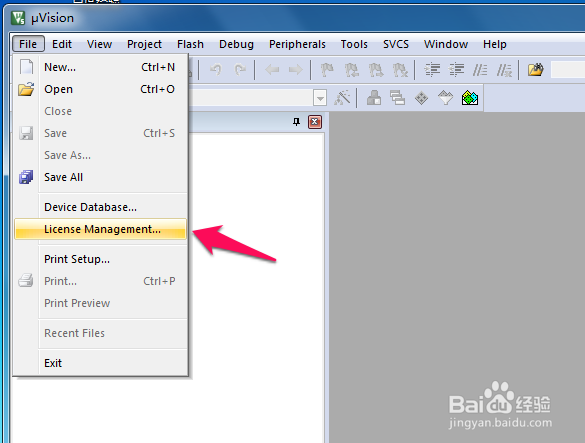This screenshot has width=585, height=443.
Task: Choose Open from the File menu
Action: tap(100, 89)
